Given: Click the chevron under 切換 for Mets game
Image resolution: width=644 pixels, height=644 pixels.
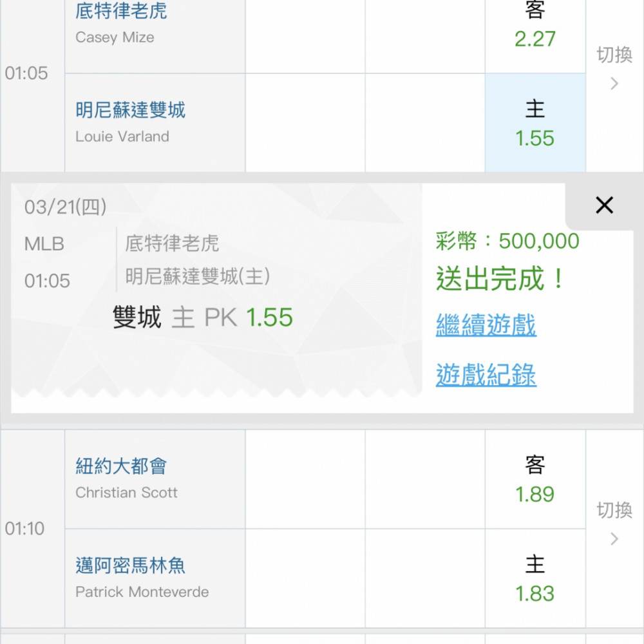Looking at the screenshot, I should click(614, 539).
